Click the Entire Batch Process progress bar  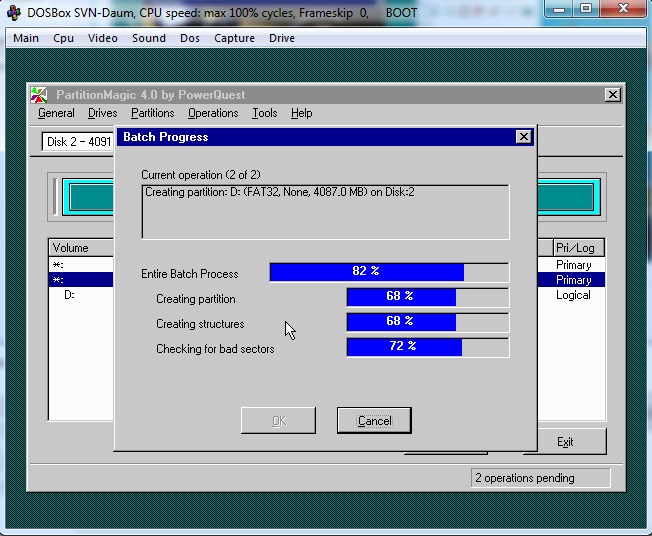coord(389,272)
